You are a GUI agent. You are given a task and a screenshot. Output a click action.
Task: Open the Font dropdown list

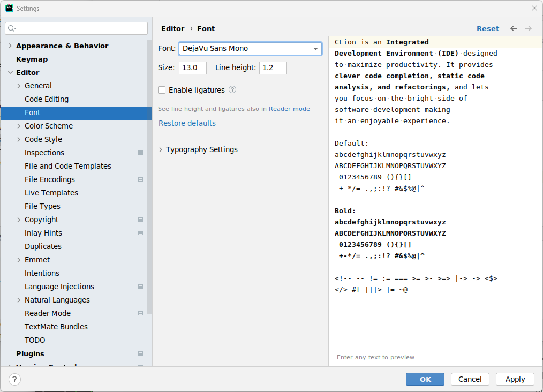click(x=315, y=49)
